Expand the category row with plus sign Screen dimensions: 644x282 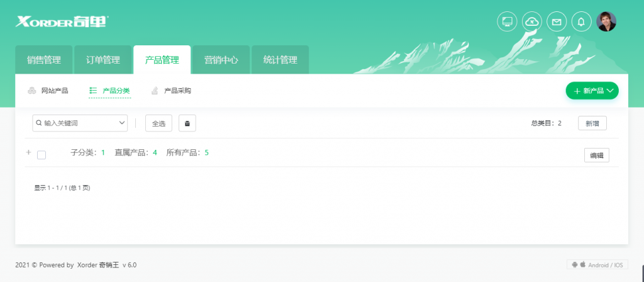[x=28, y=152]
